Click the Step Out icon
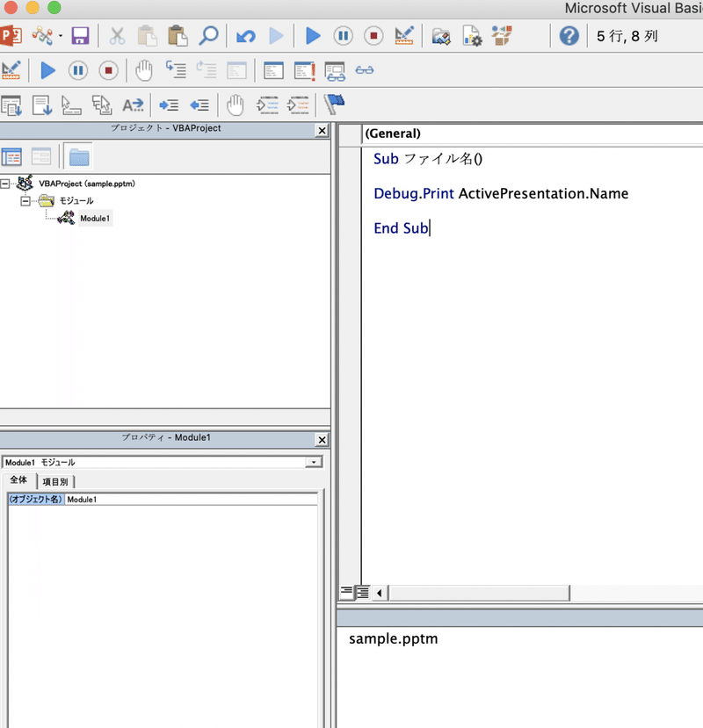Image resolution: width=703 pixels, height=728 pixels. pos(236,70)
